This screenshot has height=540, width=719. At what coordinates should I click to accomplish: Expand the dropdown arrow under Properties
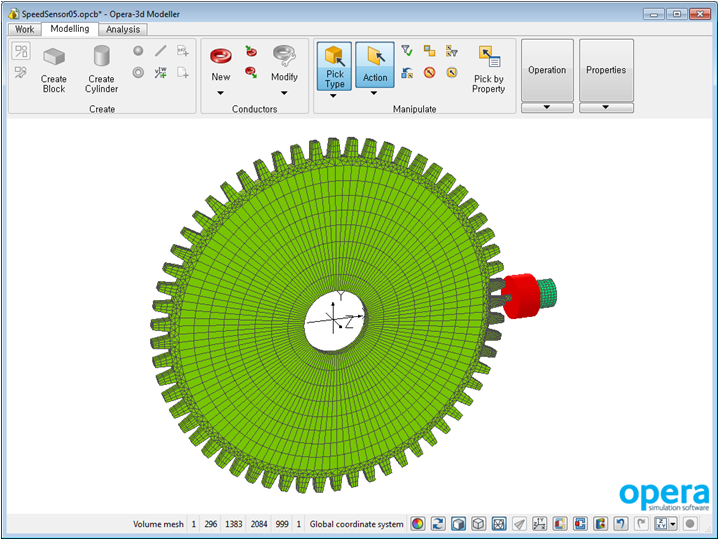606,107
